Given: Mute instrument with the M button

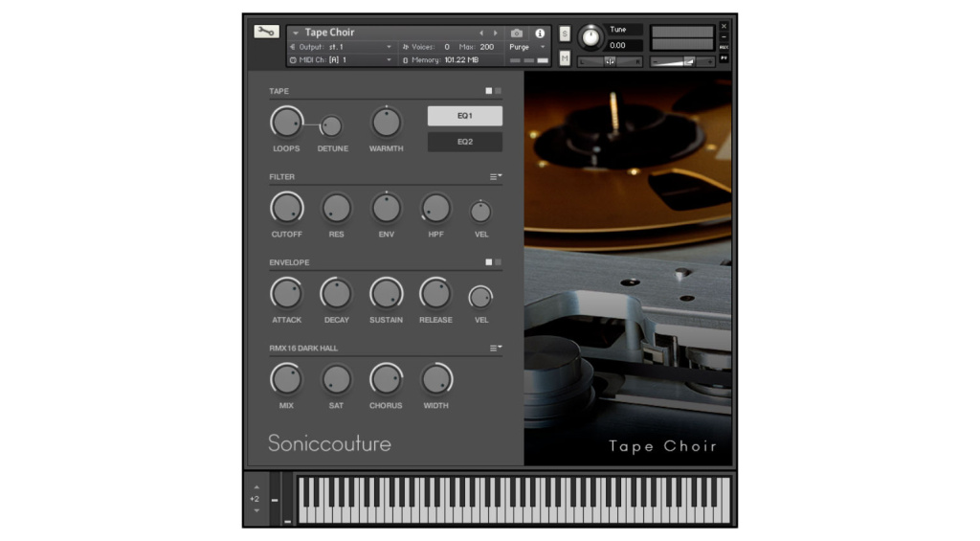Looking at the screenshot, I should pos(565,58).
